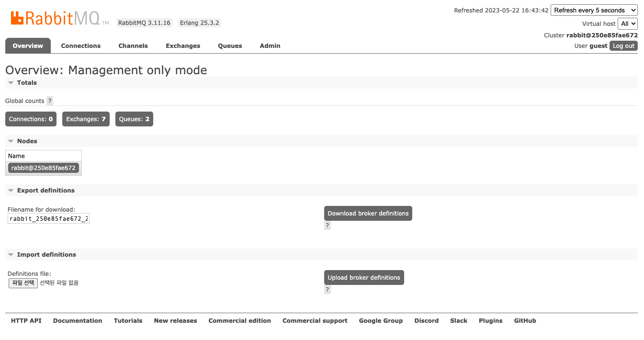Open the Queues tab
The height and width of the screenshot is (340, 644).
point(230,46)
